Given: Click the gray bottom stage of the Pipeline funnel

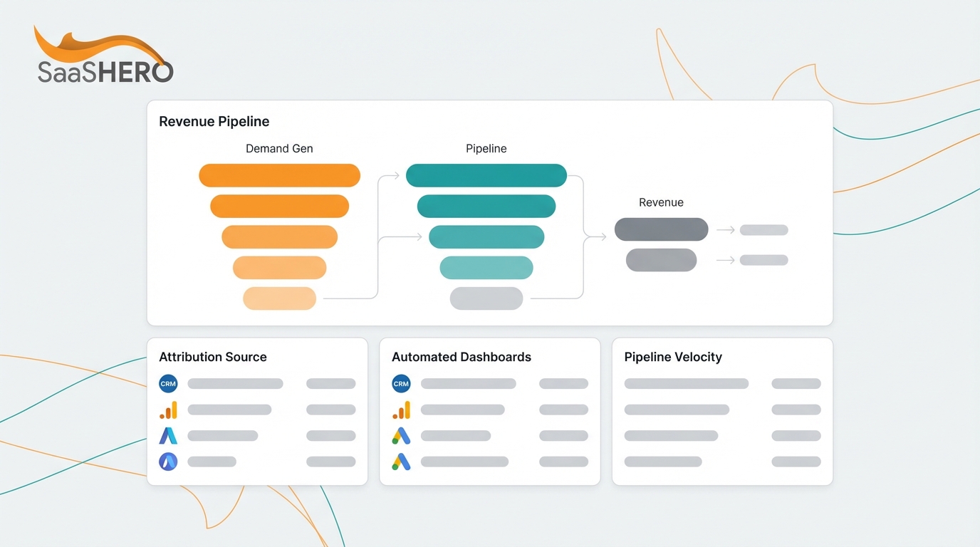Looking at the screenshot, I should point(486,298).
